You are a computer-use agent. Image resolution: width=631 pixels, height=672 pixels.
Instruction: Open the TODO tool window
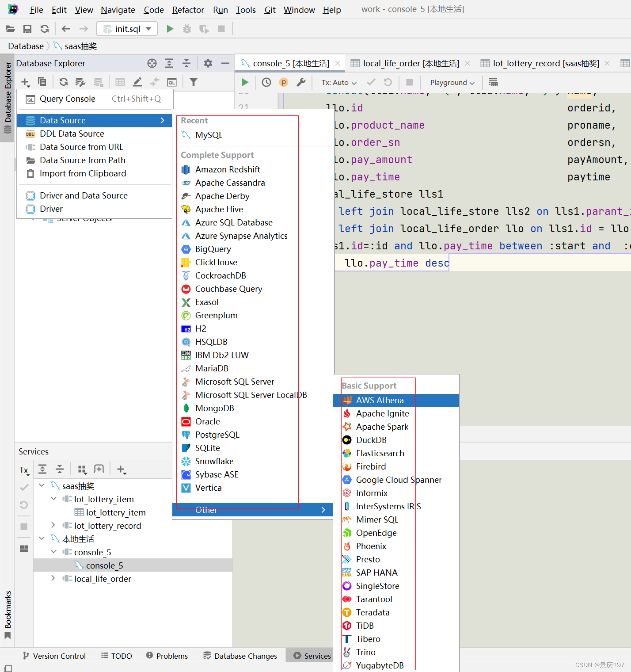[117, 656]
